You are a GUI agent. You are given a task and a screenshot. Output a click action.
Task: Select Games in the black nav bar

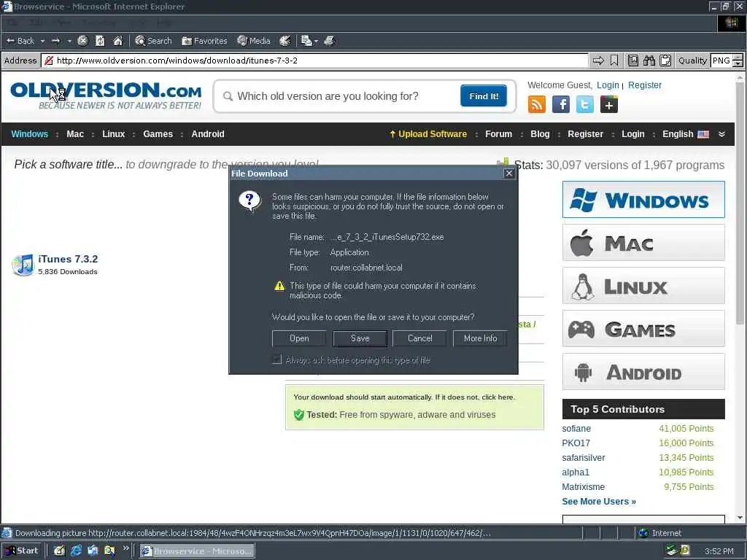click(x=158, y=134)
